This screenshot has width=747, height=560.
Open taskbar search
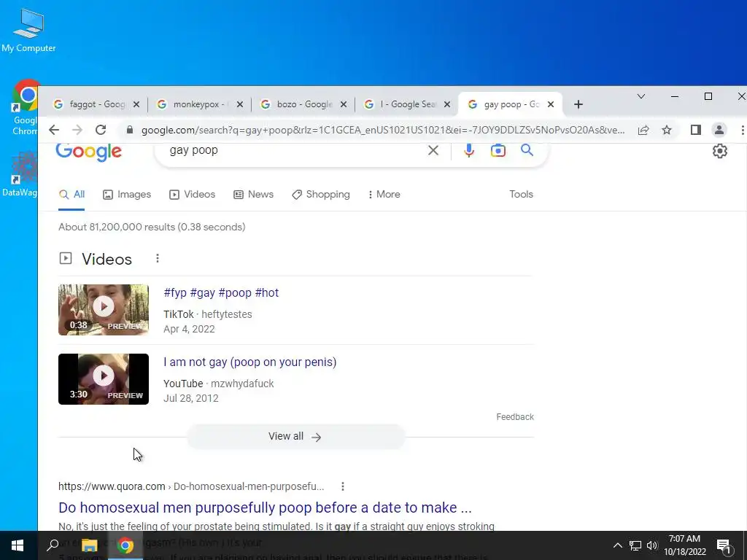[x=53, y=545]
